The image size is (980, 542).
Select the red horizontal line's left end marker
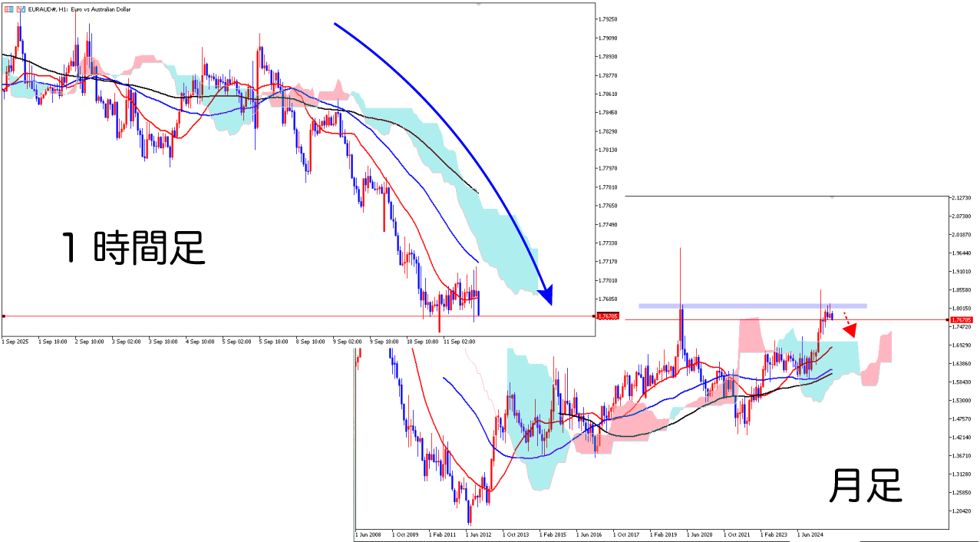4,316
